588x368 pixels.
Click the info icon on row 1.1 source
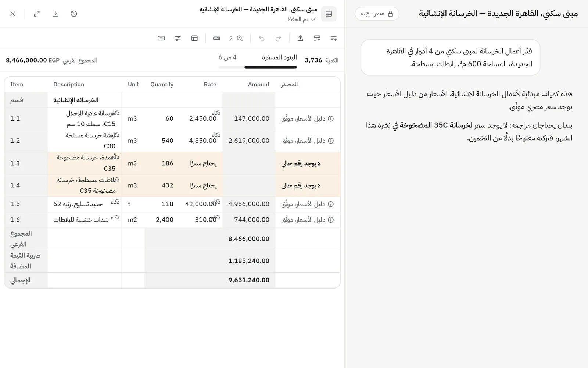pos(331,119)
